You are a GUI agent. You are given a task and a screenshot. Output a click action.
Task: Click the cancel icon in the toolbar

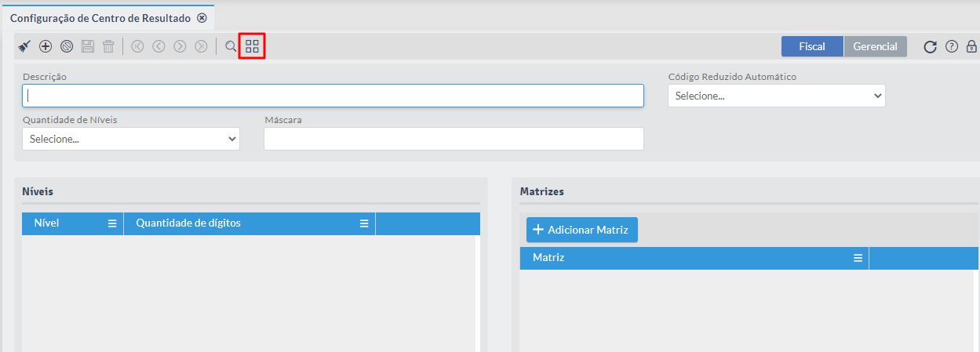click(x=67, y=46)
